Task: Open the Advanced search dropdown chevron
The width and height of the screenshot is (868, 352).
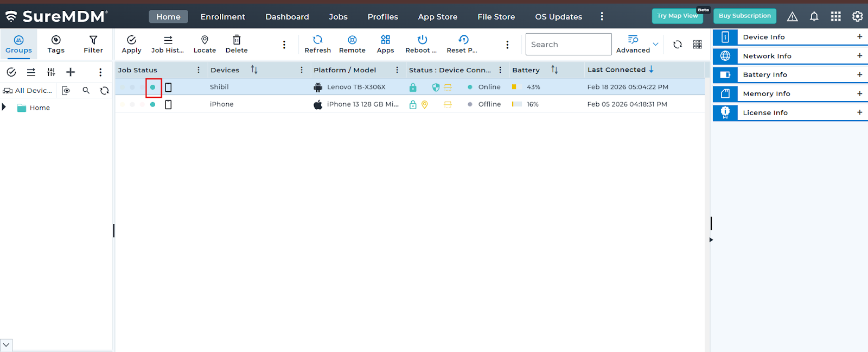Action: tap(655, 45)
